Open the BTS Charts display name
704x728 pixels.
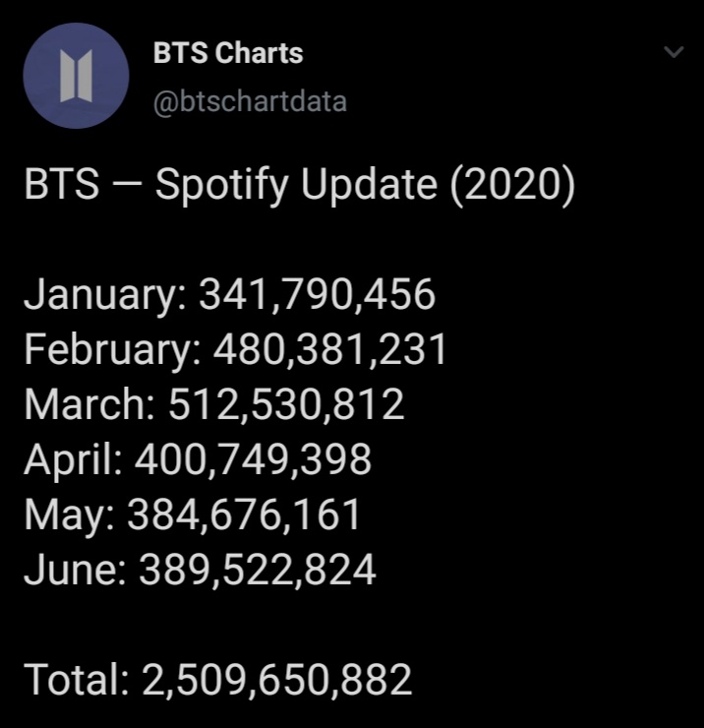pos(228,53)
